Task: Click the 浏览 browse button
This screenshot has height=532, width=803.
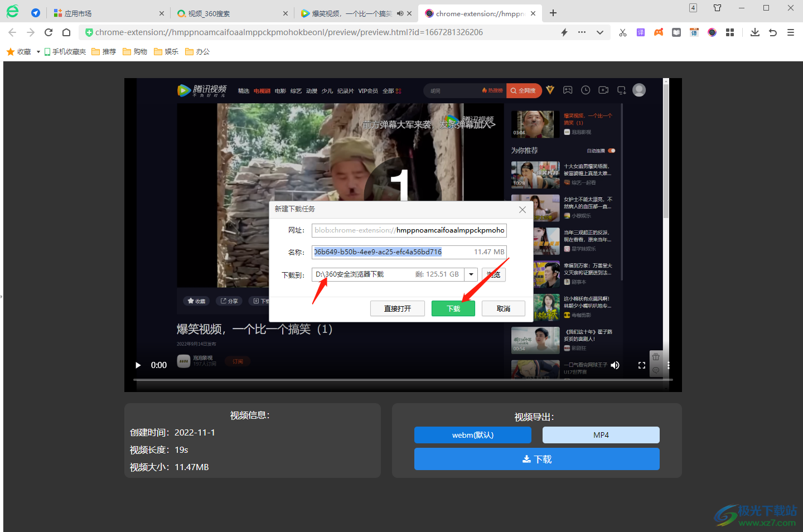Action: click(494, 274)
